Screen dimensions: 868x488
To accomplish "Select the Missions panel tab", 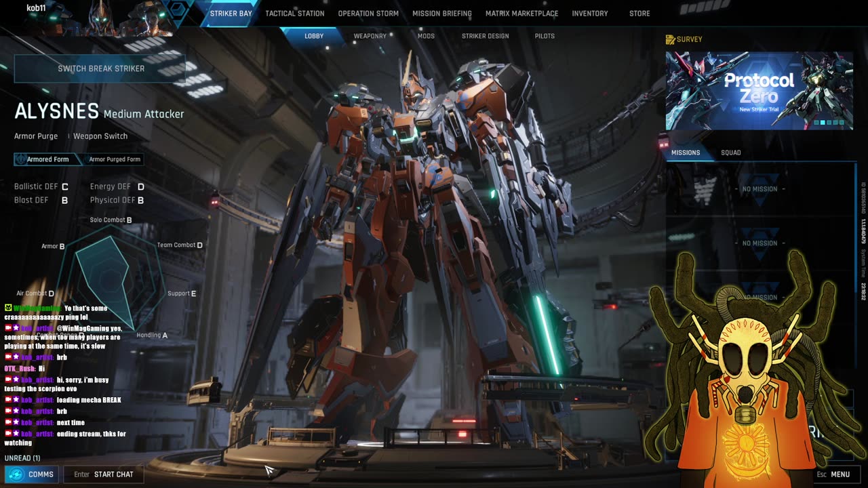I will pyautogui.click(x=686, y=152).
